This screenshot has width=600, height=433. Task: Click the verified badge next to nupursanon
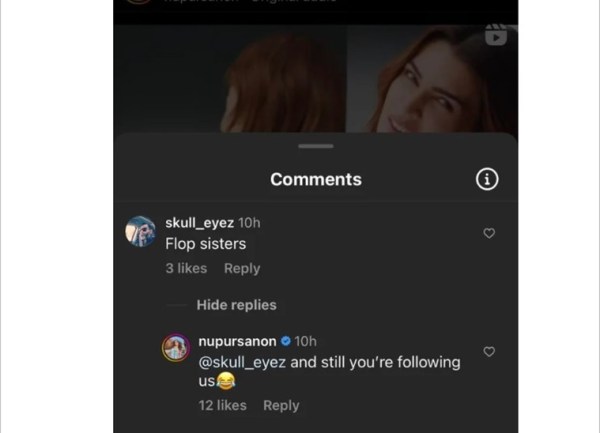[x=285, y=342]
